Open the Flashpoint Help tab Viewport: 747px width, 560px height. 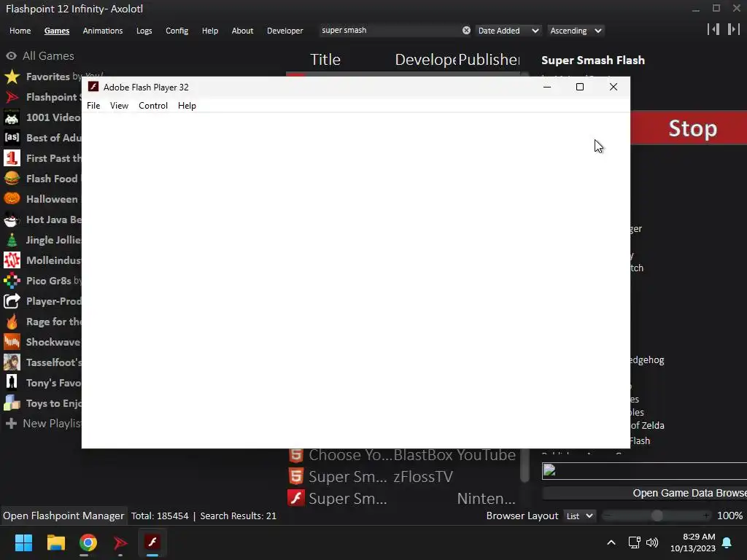coord(209,31)
